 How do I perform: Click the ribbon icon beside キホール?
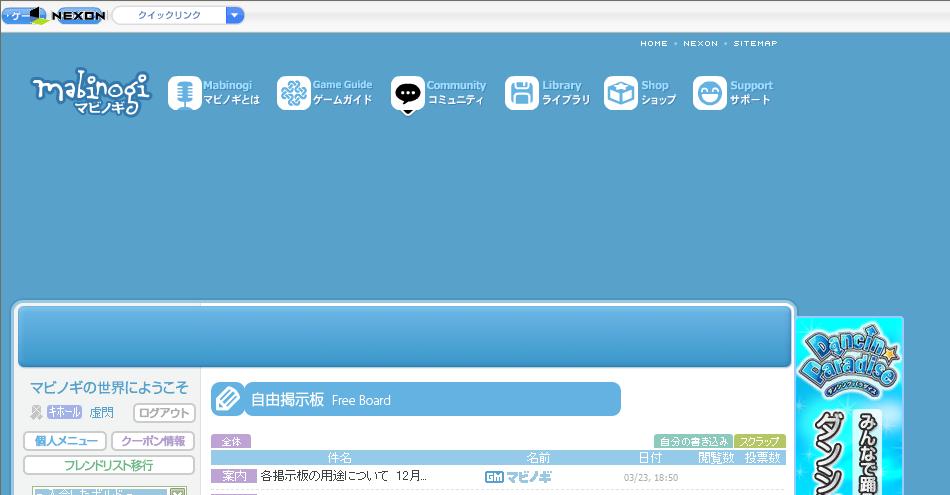36,413
